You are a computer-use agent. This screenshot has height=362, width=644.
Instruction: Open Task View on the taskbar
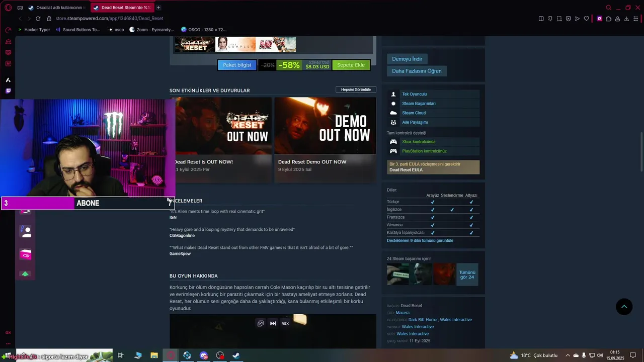121,355
